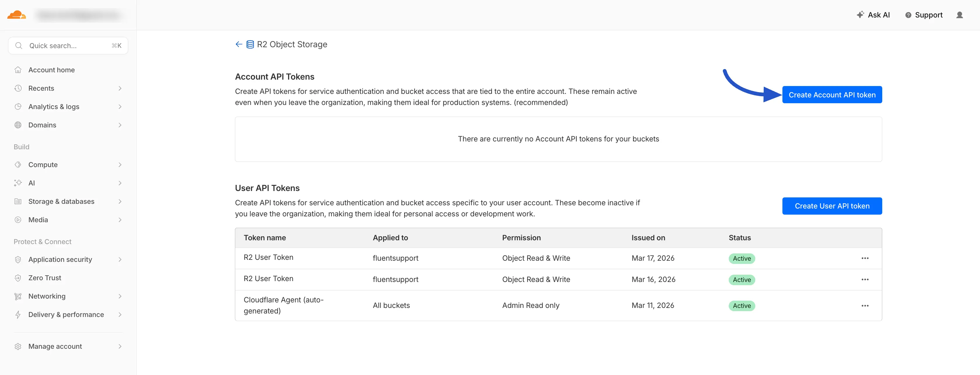Click the Manage account gear icon
The height and width of the screenshot is (375, 980).
pyautogui.click(x=18, y=346)
